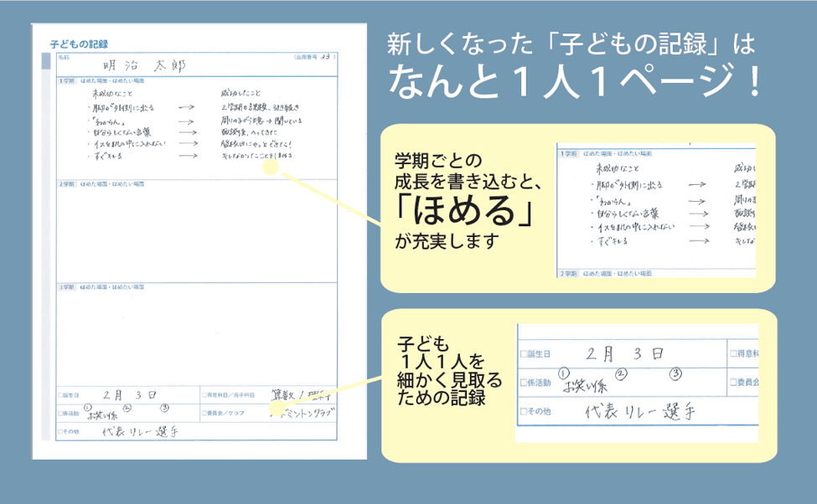Click circled ② on the full-page form
The image size is (817, 504).
coord(127,408)
